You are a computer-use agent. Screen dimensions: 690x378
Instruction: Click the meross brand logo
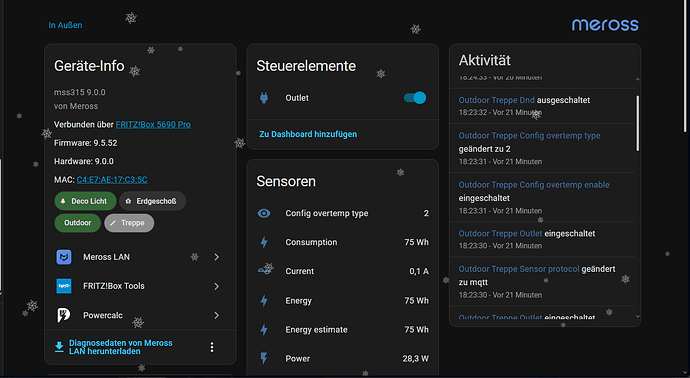[605, 25]
